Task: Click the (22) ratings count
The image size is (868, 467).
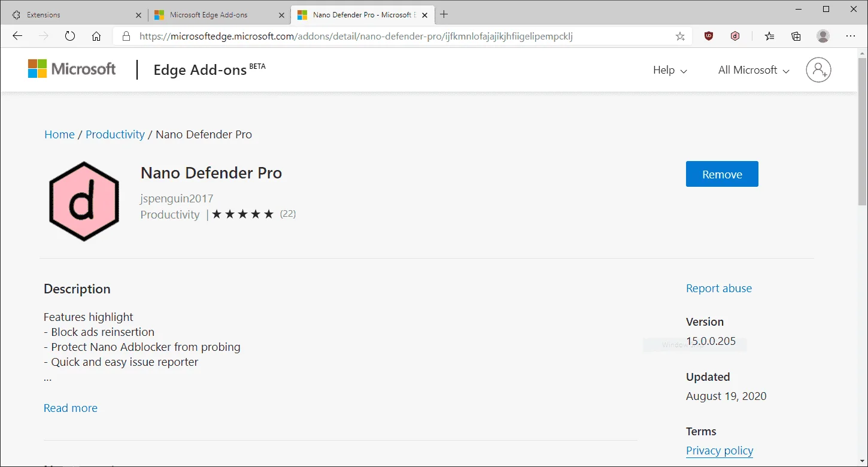Action: tap(288, 214)
